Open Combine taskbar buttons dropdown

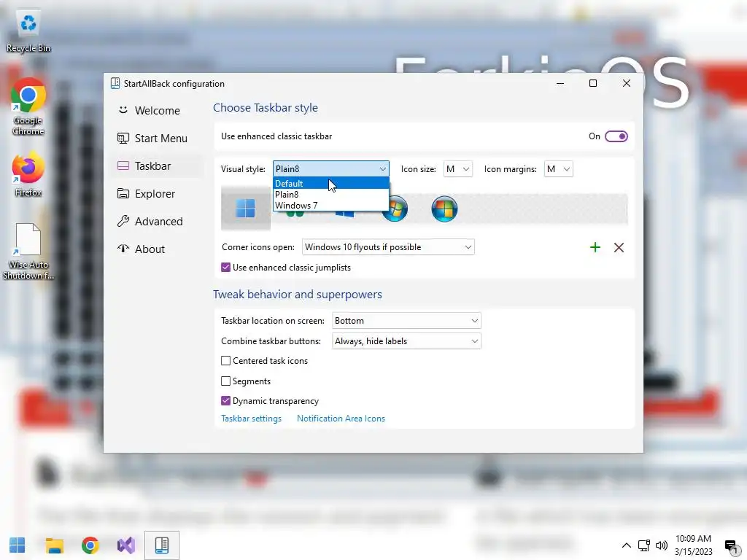[x=406, y=341]
